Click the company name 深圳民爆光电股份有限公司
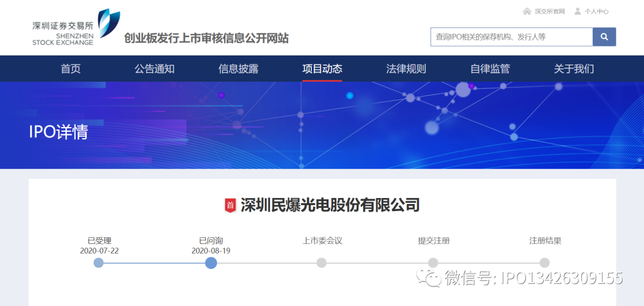The height and width of the screenshot is (306, 644). click(x=330, y=205)
